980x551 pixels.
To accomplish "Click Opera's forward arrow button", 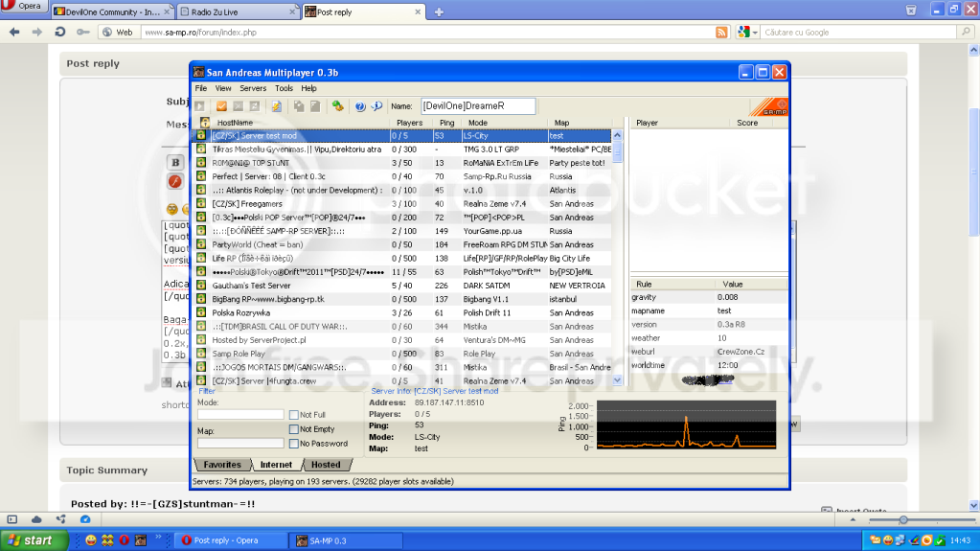I will (x=36, y=32).
